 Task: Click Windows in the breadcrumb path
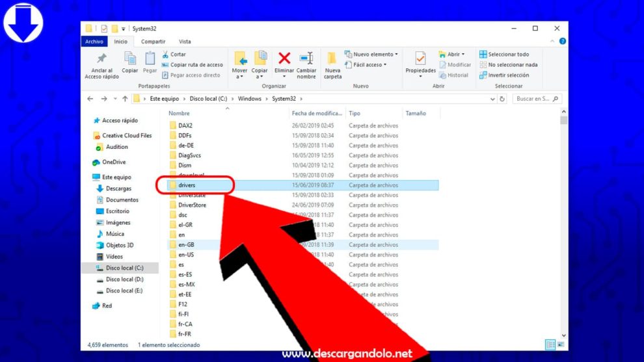(x=249, y=99)
